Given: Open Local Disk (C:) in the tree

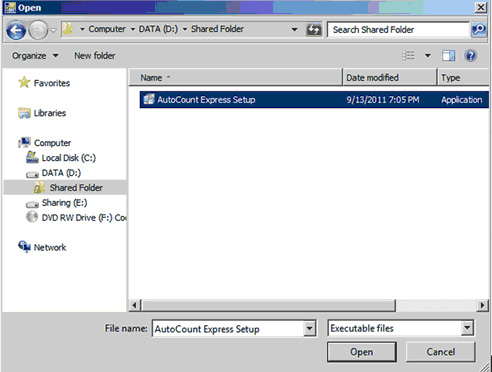Looking at the screenshot, I should click(68, 158).
